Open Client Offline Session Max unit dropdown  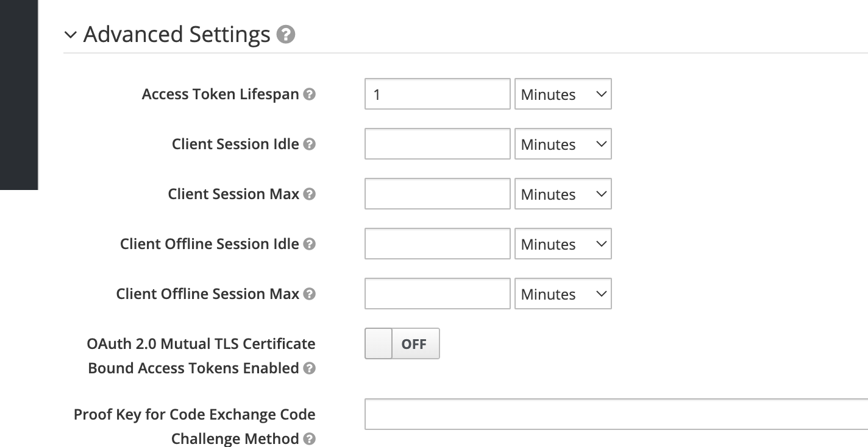tap(563, 294)
